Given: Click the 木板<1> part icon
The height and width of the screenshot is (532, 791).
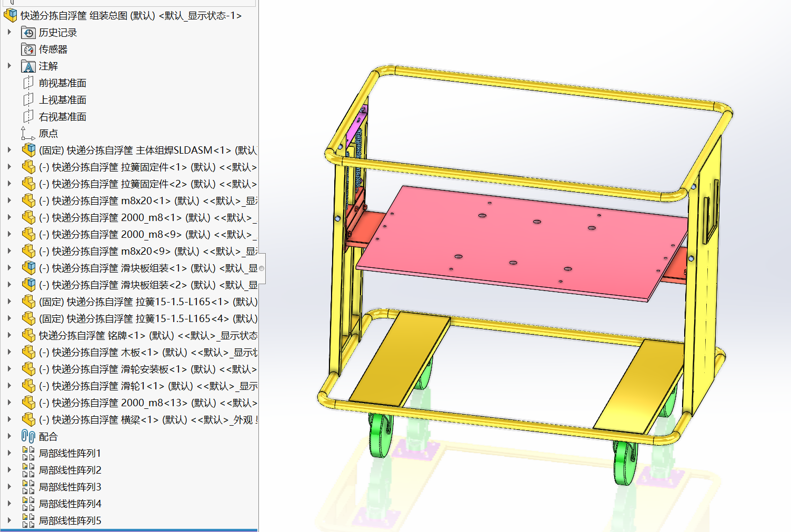Looking at the screenshot, I should click(x=28, y=353).
